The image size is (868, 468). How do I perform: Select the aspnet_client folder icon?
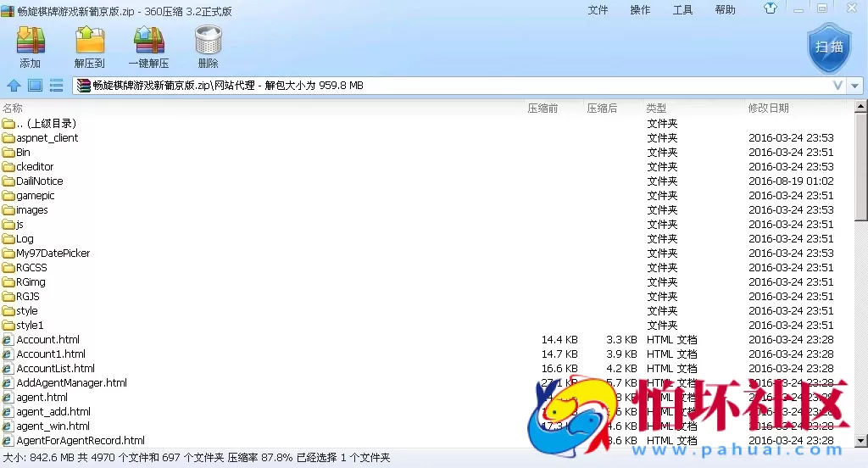8,138
